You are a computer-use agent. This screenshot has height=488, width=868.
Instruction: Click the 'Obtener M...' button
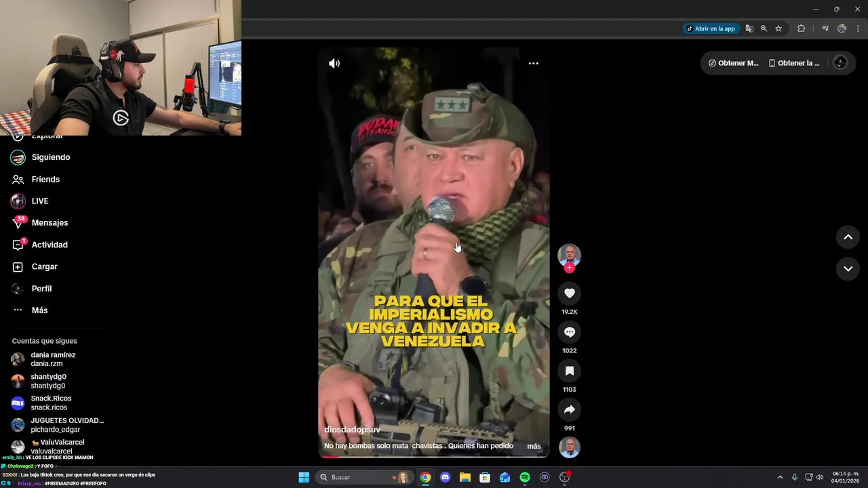pyautogui.click(x=734, y=63)
